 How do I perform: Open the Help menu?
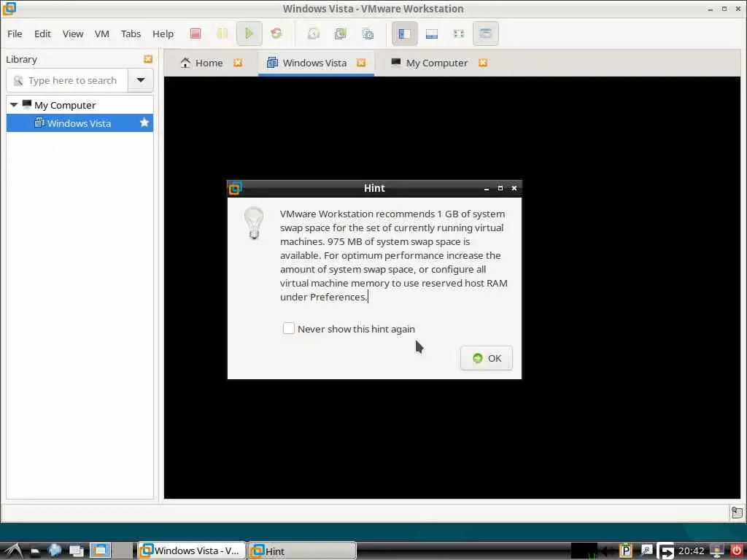pyautogui.click(x=163, y=34)
